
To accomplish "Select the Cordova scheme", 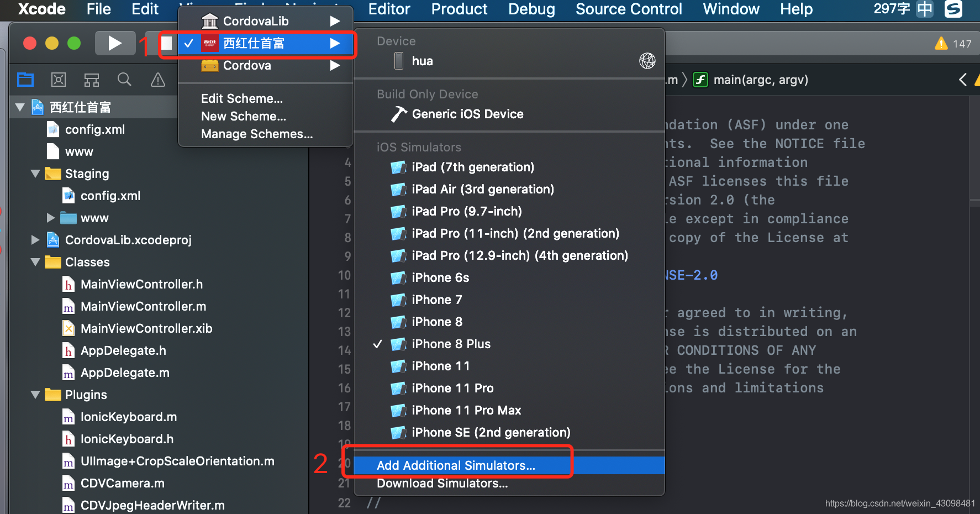I will coord(266,65).
